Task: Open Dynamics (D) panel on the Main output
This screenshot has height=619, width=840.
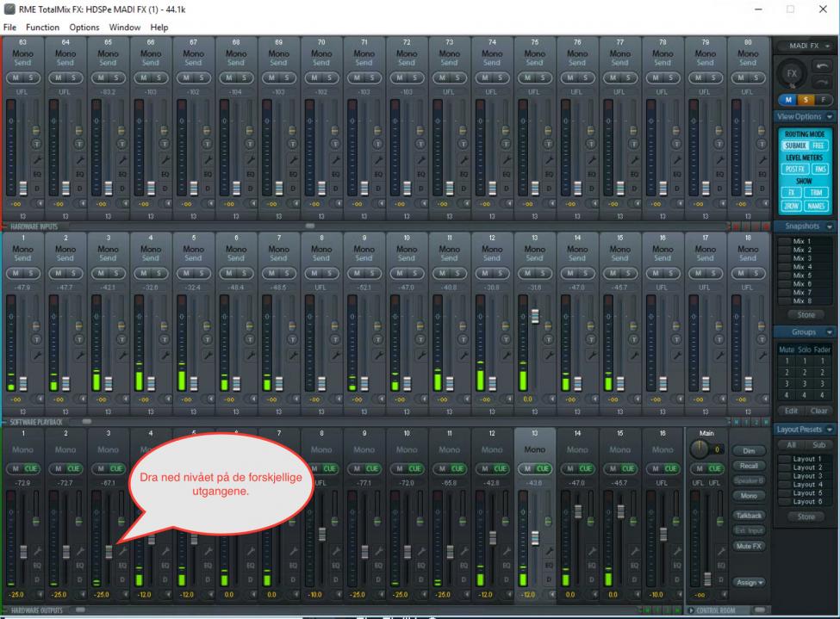Action: pos(720,579)
